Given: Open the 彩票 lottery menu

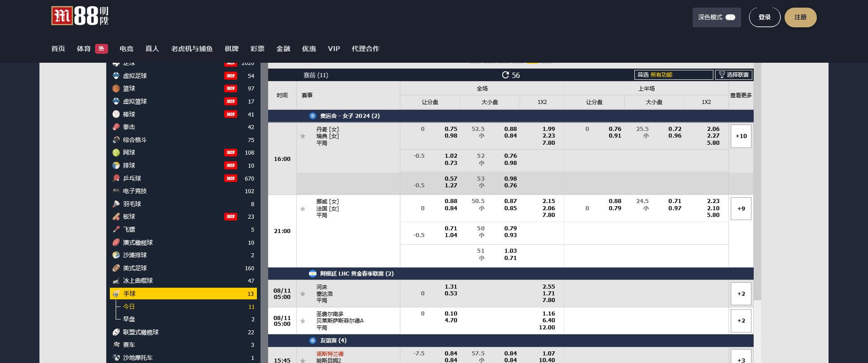Looking at the screenshot, I should coord(257,48).
